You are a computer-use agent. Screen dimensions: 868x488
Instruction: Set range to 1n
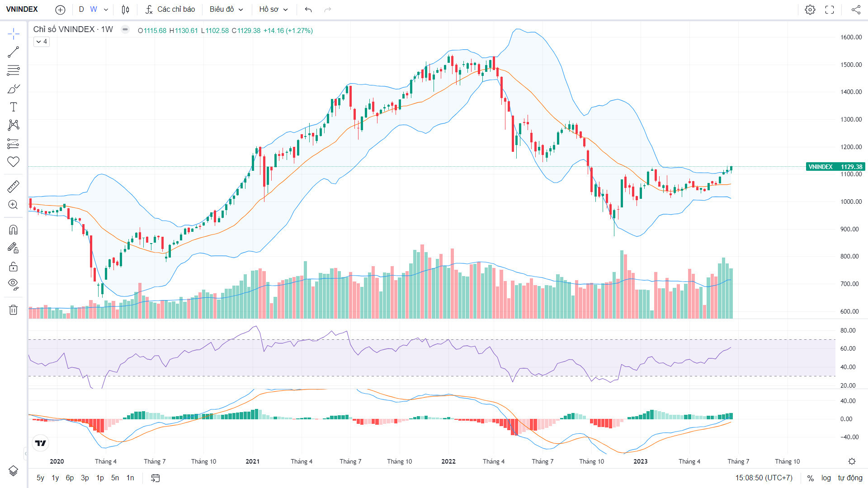[x=130, y=478]
